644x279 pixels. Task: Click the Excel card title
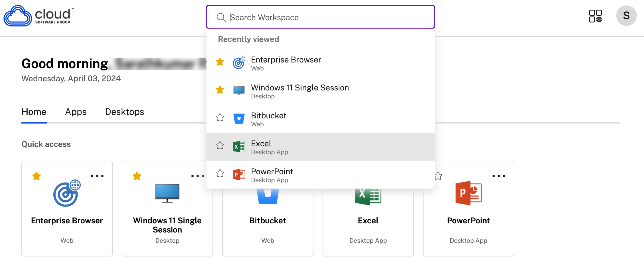(368, 221)
